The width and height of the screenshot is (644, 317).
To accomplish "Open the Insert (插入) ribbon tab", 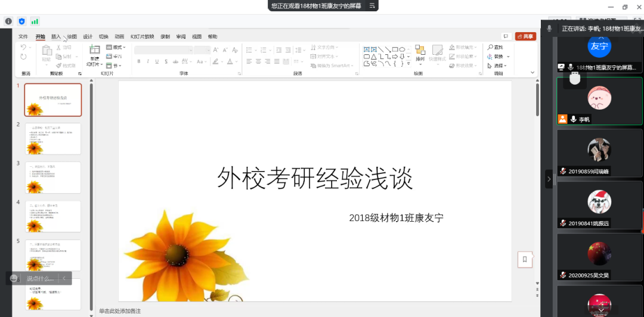I will (x=56, y=36).
